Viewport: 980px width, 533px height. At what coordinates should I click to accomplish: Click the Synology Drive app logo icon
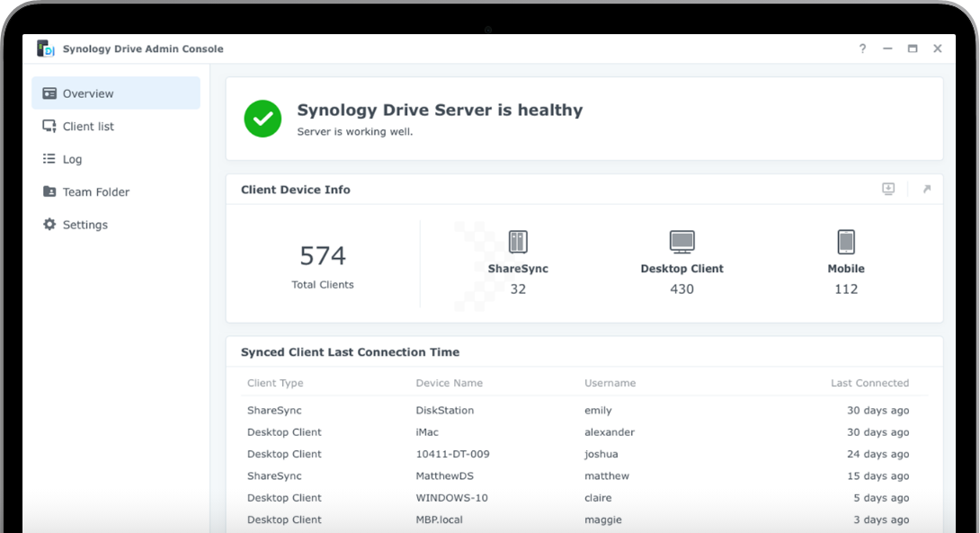46,49
